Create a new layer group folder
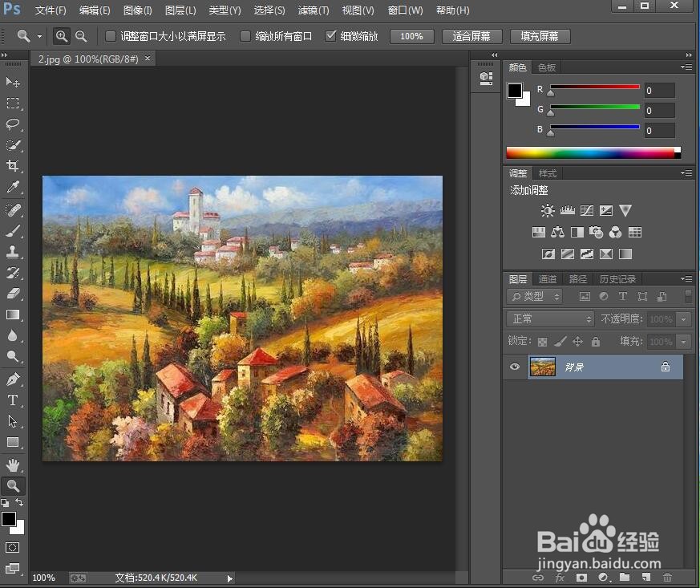This screenshot has height=588, width=700. [625, 578]
